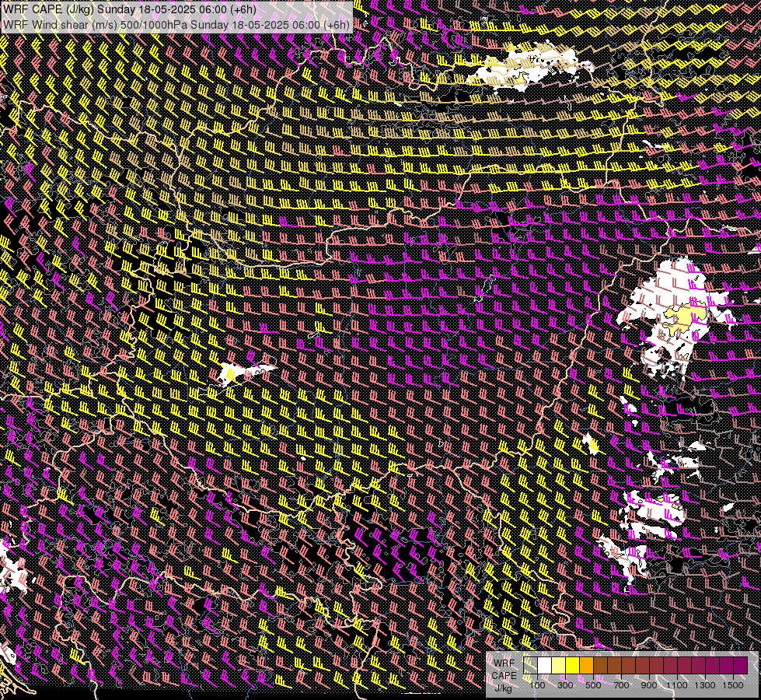This screenshot has width=761, height=700.
Task: Select the rightmost purple 1500 legend swatch
Action: [x=741, y=666]
